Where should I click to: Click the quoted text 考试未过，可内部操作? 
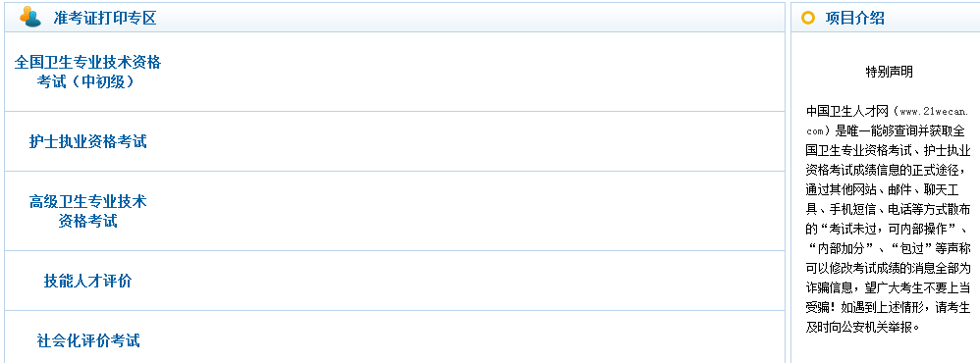[x=888, y=229]
